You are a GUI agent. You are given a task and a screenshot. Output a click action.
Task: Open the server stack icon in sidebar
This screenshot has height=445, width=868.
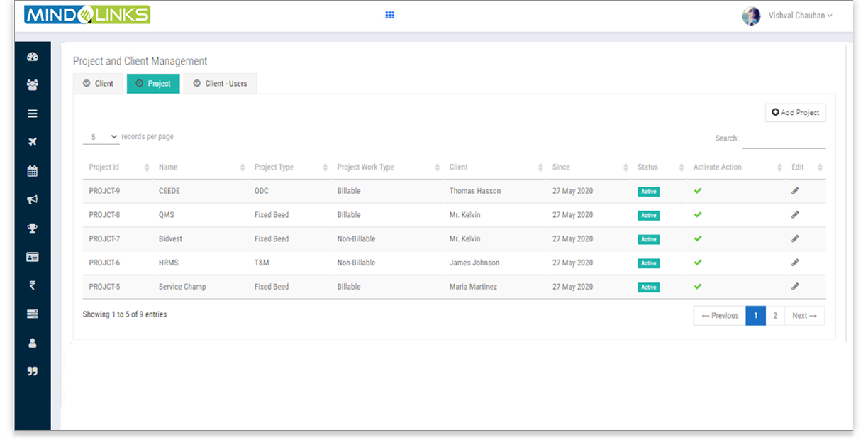(32, 314)
